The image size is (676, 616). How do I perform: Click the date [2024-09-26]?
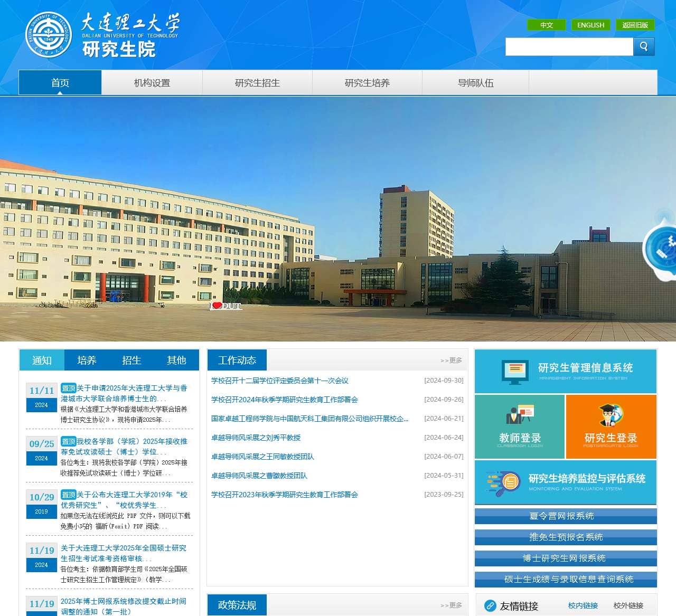tap(444, 400)
